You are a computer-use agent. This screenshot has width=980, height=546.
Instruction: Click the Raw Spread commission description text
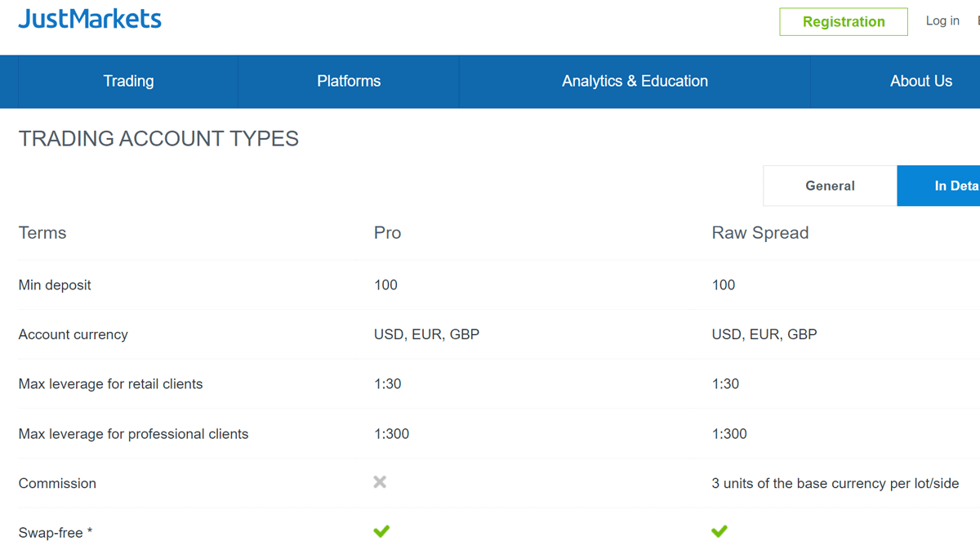[835, 483]
